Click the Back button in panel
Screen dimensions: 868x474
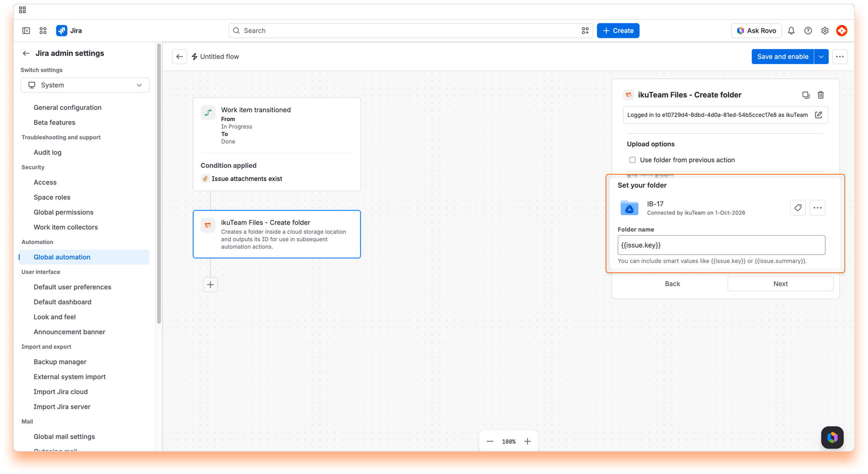coord(673,284)
